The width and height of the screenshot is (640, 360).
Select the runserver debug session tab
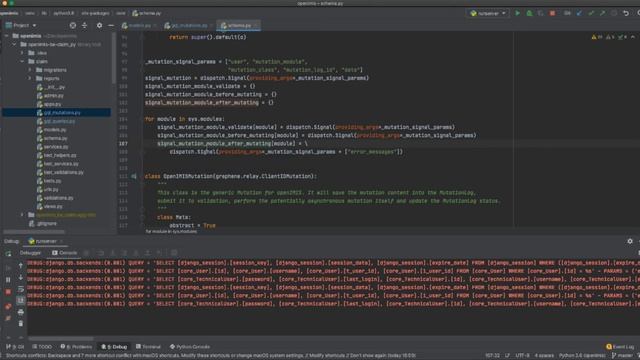(46, 241)
